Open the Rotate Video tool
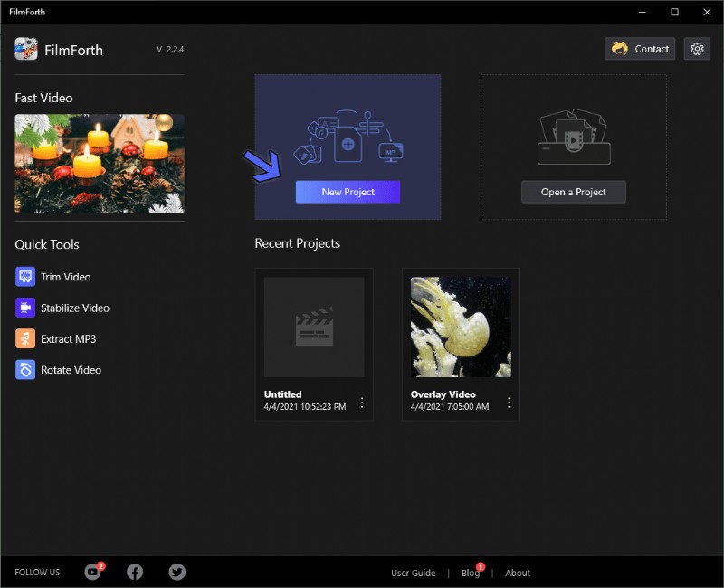Image resolution: width=724 pixels, height=588 pixels. [69, 370]
